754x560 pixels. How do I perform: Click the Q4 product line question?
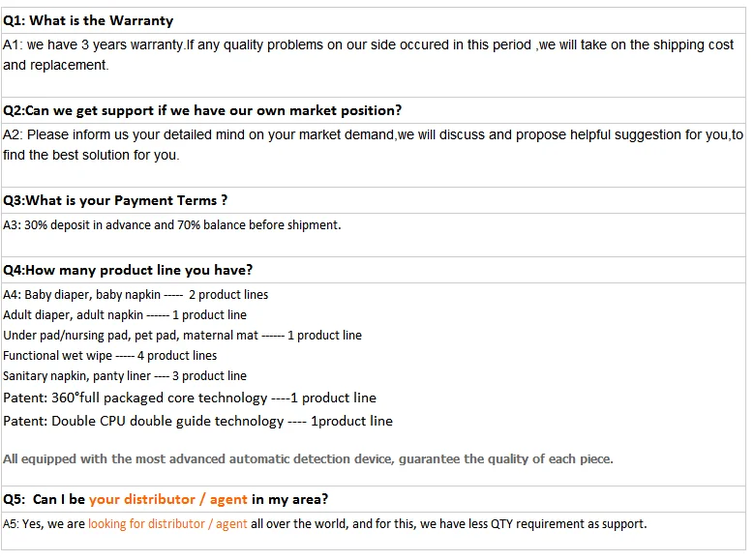pyautogui.click(x=128, y=270)
